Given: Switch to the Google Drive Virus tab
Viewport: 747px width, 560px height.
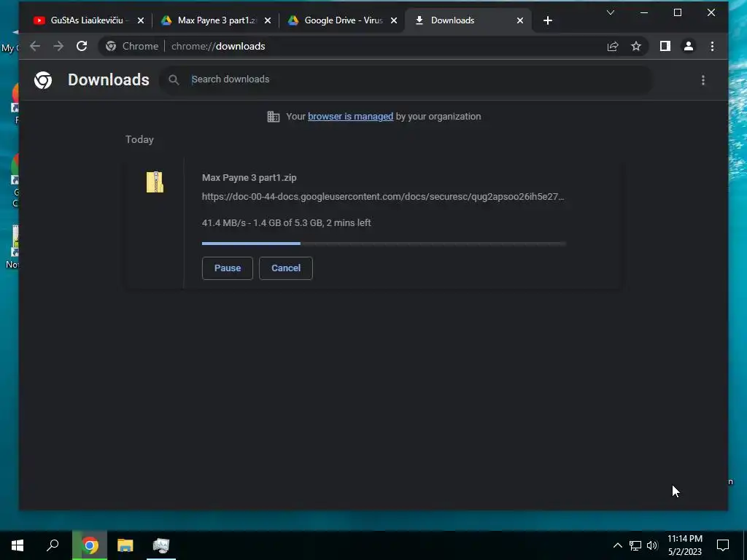Looking at the screenshot, I should coord(341,20).
